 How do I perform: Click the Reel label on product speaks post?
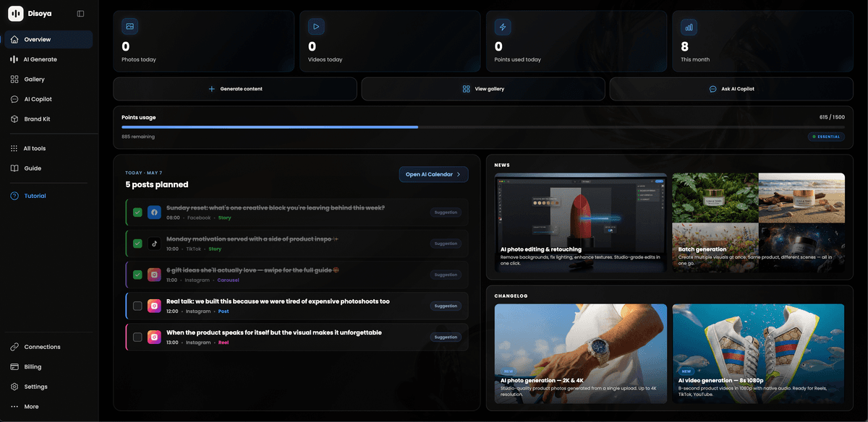224,343
